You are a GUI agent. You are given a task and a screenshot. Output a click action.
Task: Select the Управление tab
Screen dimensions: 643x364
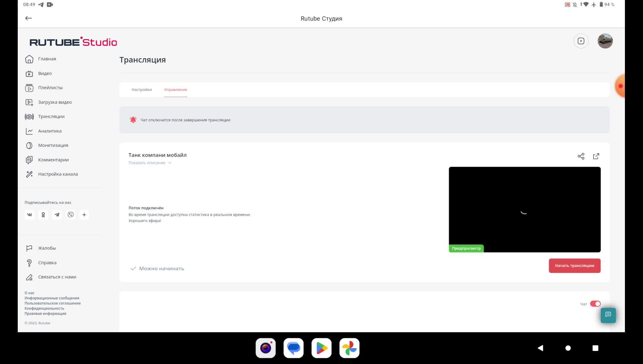click(175, 90)
